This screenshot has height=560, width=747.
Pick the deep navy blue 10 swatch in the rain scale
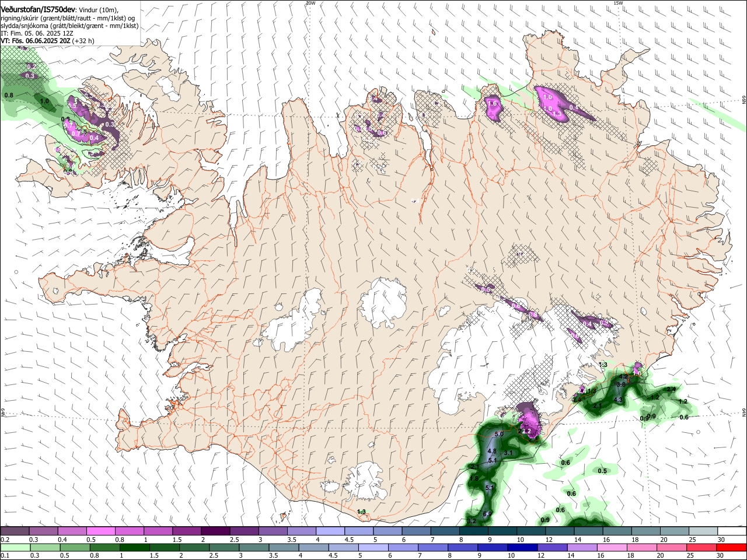tap(521, 548)
